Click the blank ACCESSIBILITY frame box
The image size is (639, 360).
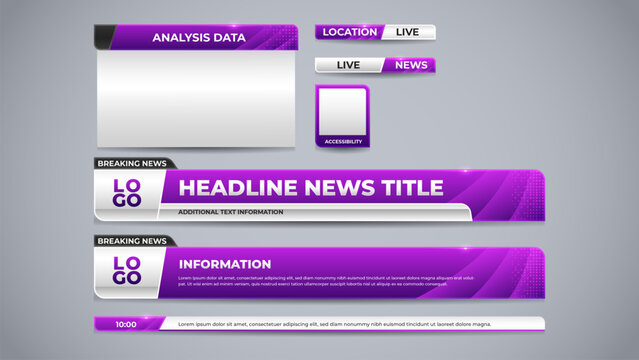pyautogui.click(x=342, y=111)
